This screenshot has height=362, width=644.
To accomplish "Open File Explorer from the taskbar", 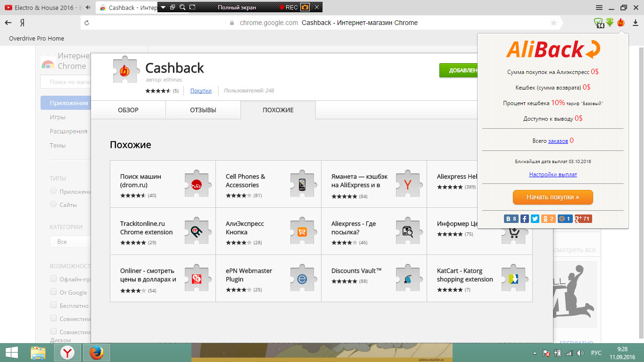I will click(38, 353).
